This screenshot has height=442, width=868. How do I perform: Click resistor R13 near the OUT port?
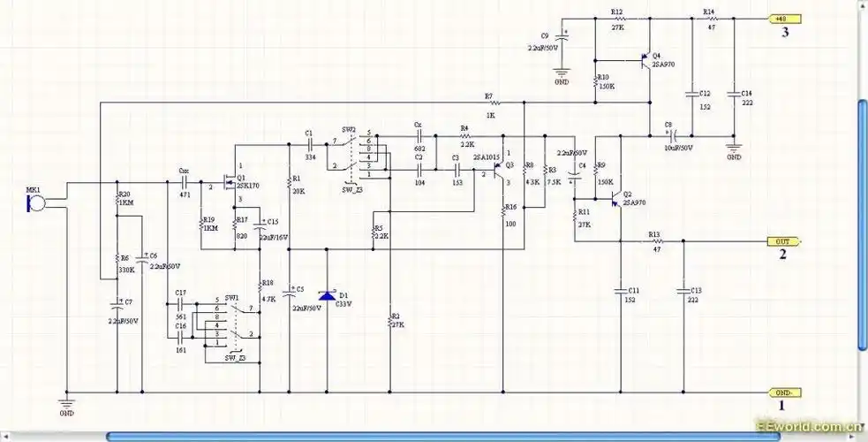point(654,241)
